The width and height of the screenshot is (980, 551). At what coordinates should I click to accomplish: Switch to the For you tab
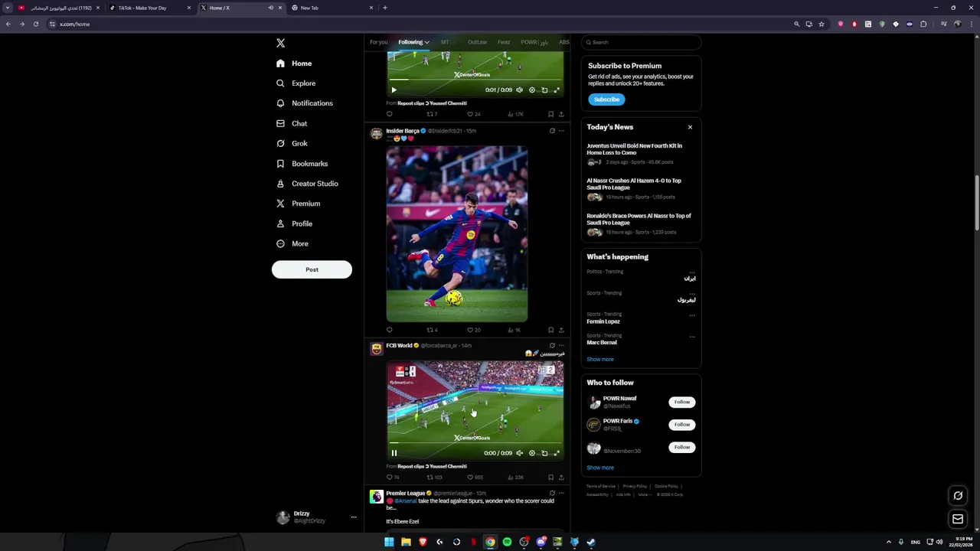[x=378, y=42]
